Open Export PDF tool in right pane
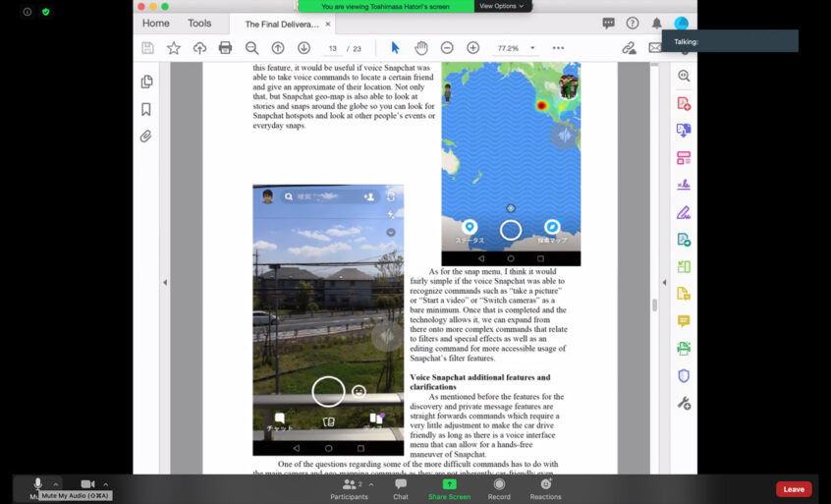Screen dimensions: 831x504 (684, 131)
